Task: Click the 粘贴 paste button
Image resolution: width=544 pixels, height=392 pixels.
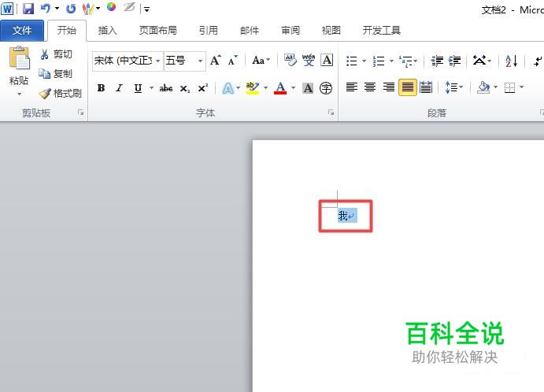Action: 19,65
